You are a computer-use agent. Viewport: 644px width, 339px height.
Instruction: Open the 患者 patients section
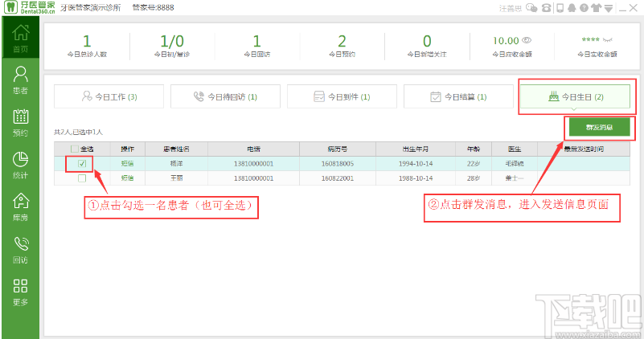click(x=21, y=80)
